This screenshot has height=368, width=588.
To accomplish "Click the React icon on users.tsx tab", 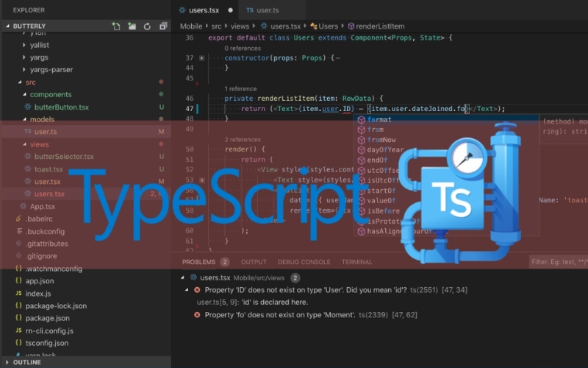I will click(x=182, y=10).
